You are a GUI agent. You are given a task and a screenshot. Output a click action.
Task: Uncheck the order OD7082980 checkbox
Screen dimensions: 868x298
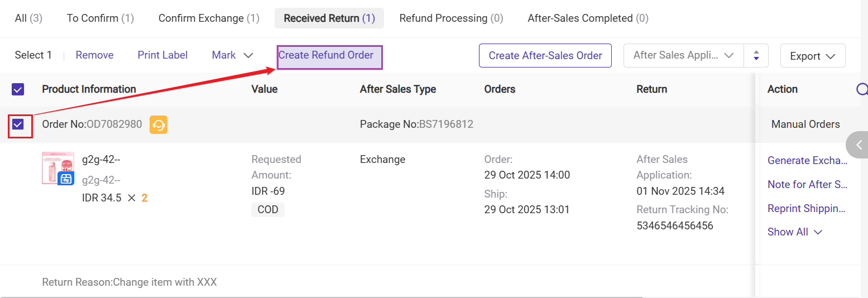(x=18, y=124)
